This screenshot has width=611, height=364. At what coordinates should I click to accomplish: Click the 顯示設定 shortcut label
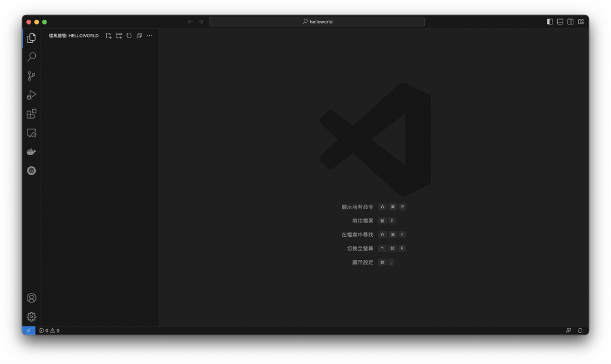(x=363, y=263)
